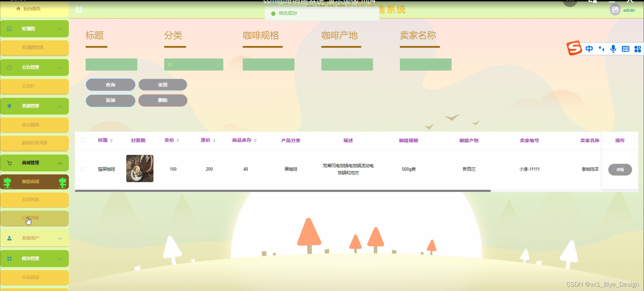This screenshot has width=644, height=291.
Task: Click the 新西兰 origin cell
Action: [469, 169]
